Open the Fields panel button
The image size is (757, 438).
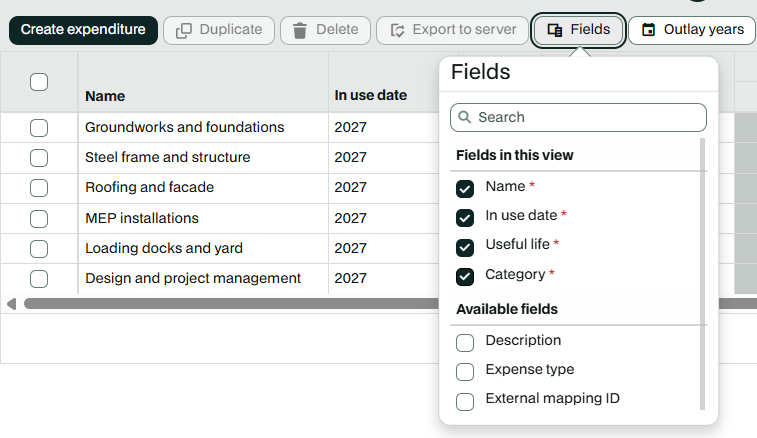point(578,30)
